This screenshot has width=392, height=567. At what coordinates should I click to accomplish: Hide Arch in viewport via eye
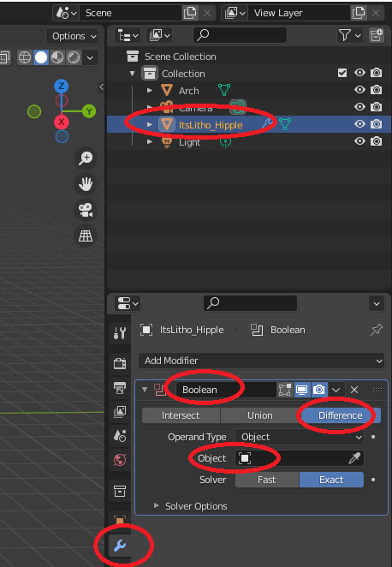tap(359, 90)
